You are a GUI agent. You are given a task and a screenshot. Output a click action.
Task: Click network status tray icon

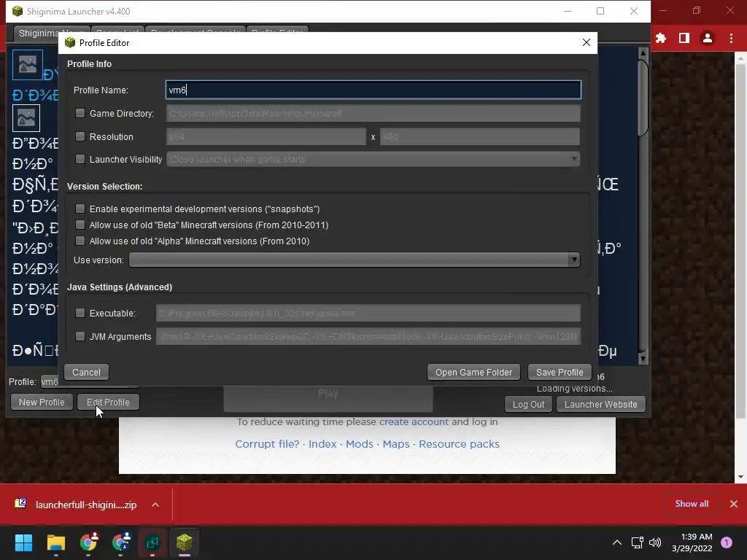click(637, 542)
